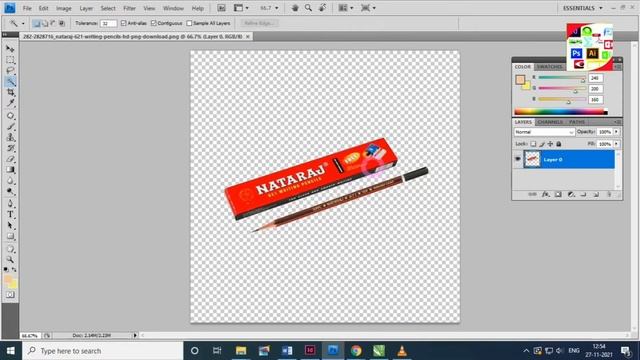Toggle Anti-alias checkbox
Image resolution: width=640 pixels, height=360 pixels.
(x=124, y=23)
